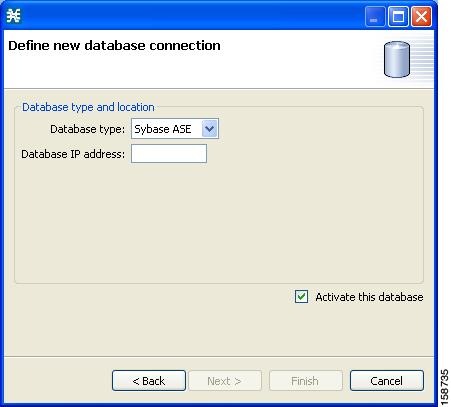The width and height of the screenshot is (451, 407).
Task: Open the Database type dropdown arrow
Action: tap(210, 129)
